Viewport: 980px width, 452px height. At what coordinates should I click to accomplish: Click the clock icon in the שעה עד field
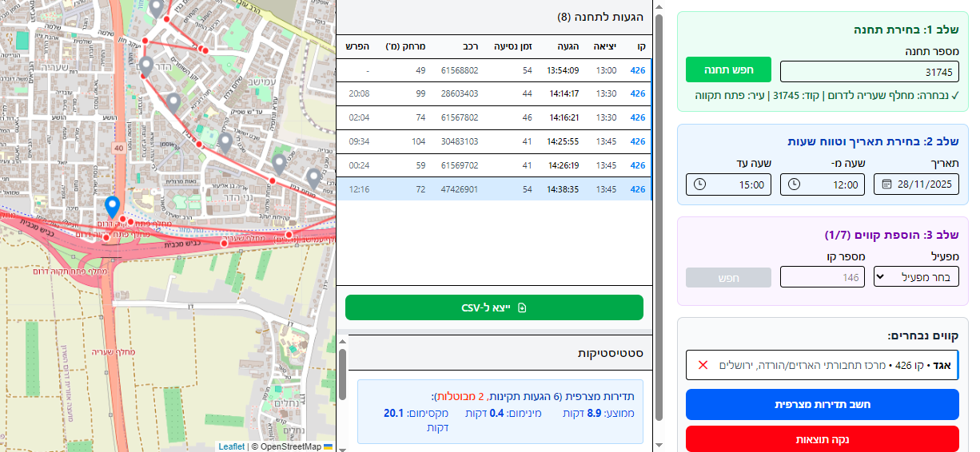700,184
